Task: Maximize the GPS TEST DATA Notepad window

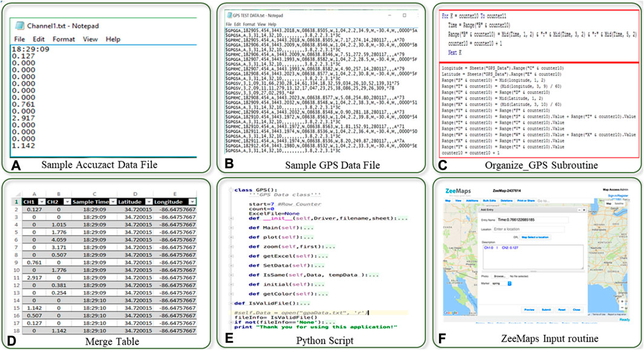Action: click(405, 15)
